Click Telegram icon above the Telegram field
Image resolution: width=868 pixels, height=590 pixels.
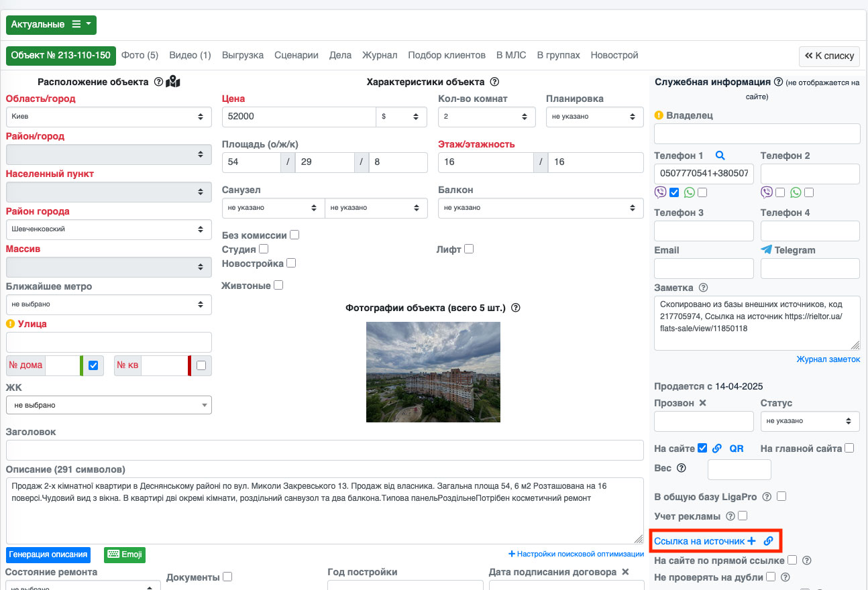[766, 250]
